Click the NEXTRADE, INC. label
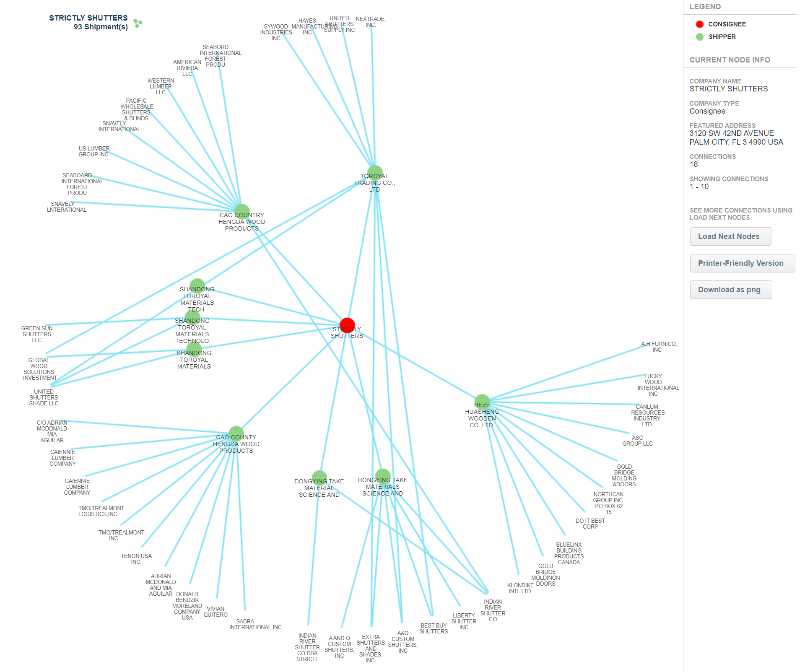Screen dimensions: 805x672 tap(371, 22)
